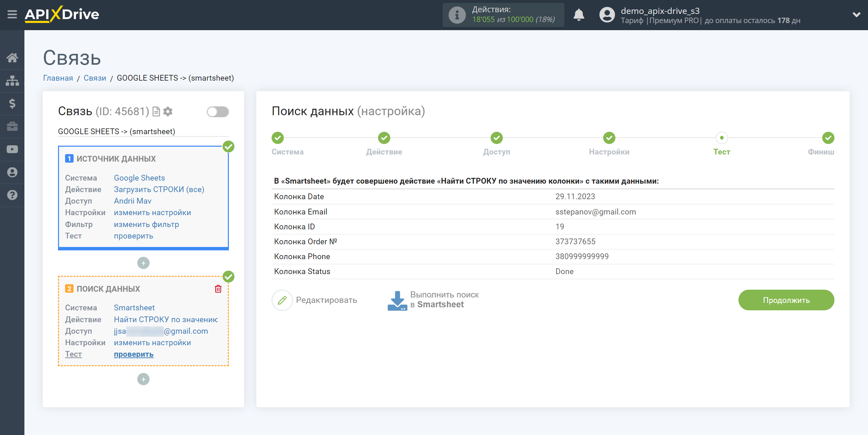Select the Колонка ID row label
The image size is (868, 435).
point(294,227)
